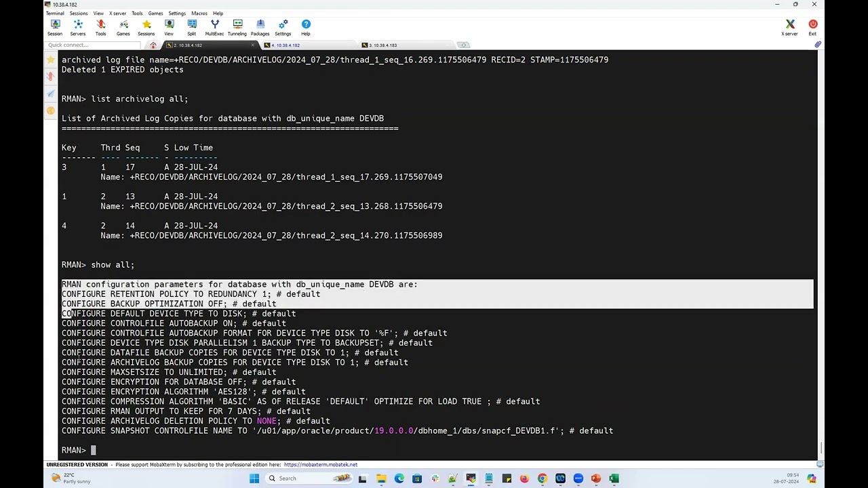Open Excel from the taskbar

tap(614, 479)
